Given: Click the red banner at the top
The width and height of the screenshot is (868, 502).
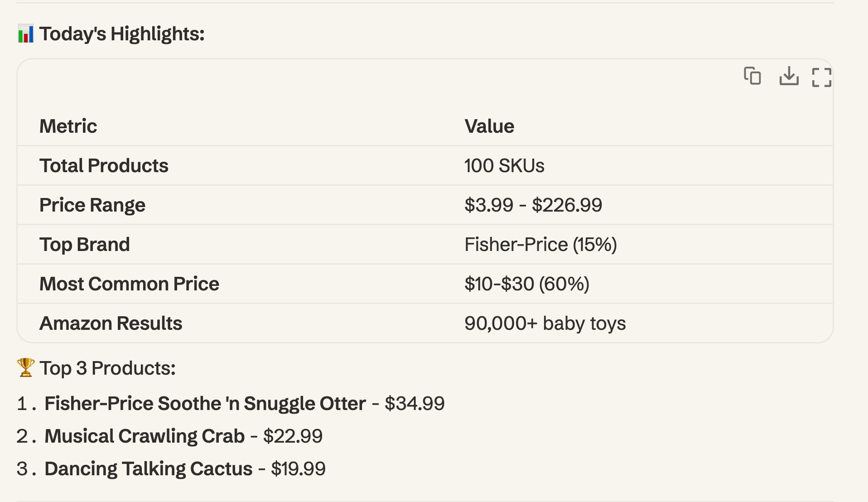Looking at the screenshot, I should point(434,5).
